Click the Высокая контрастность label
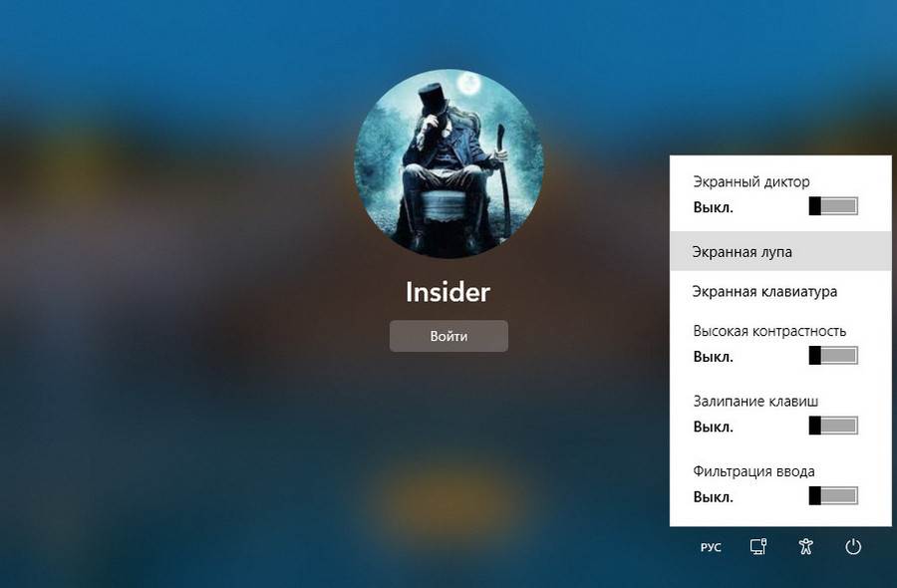Image resolution: width=897 pixels, height=588 pixels. (769, 331)
